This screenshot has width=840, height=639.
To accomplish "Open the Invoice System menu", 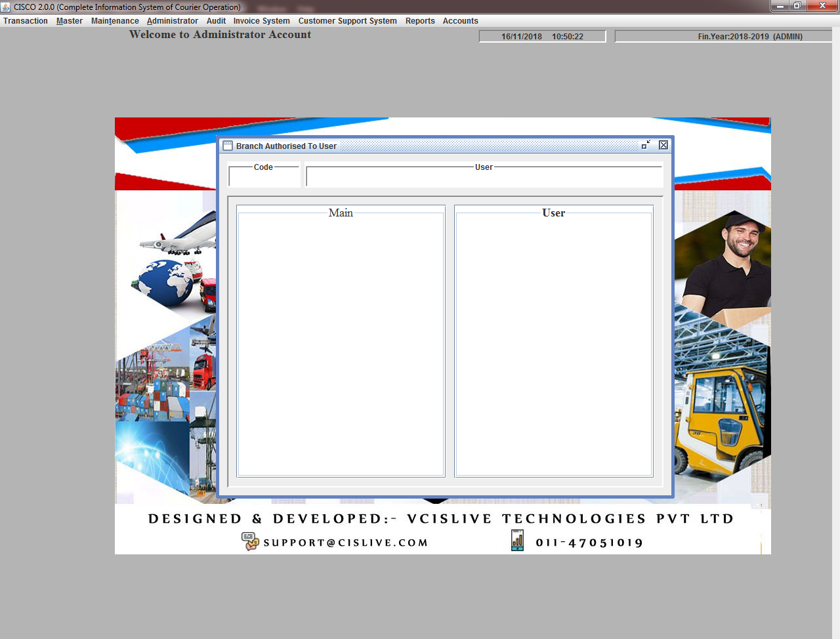I will tap(261, 21).
